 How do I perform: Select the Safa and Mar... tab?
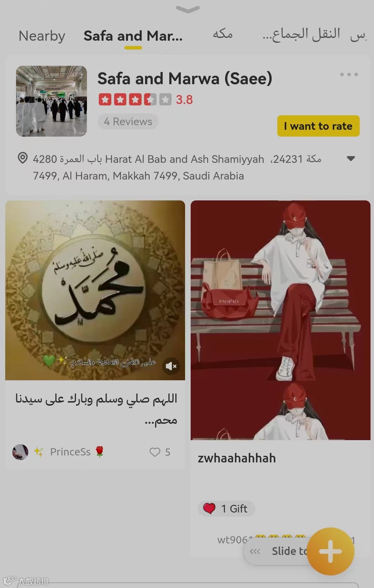pos(133,36)
